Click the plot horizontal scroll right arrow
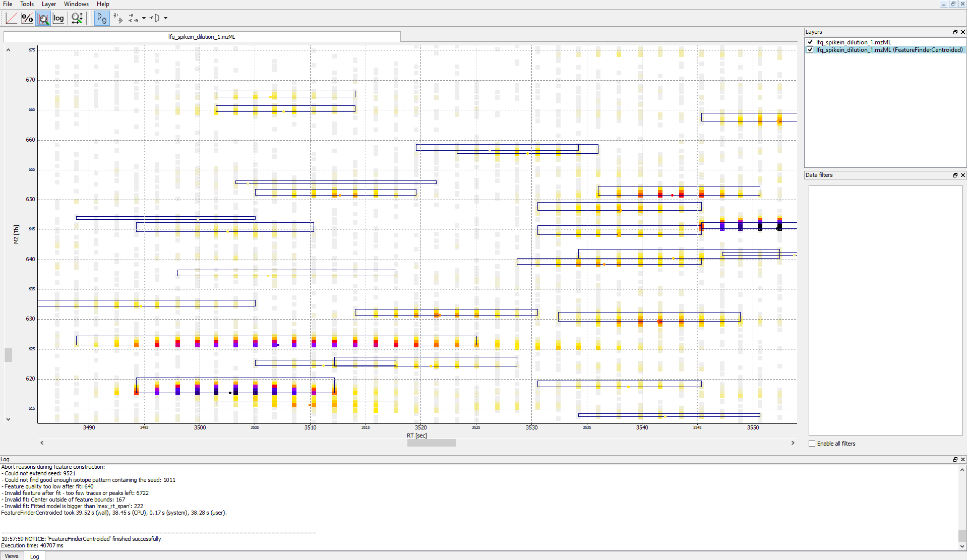Viewport: 967px width, 560px height. coord(793,443)
